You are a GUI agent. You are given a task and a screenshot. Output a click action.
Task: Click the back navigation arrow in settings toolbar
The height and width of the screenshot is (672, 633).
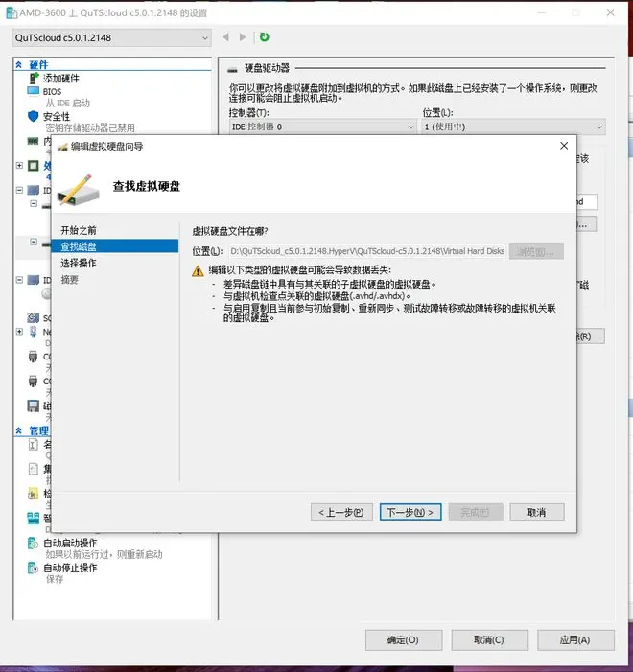(226, 37)
